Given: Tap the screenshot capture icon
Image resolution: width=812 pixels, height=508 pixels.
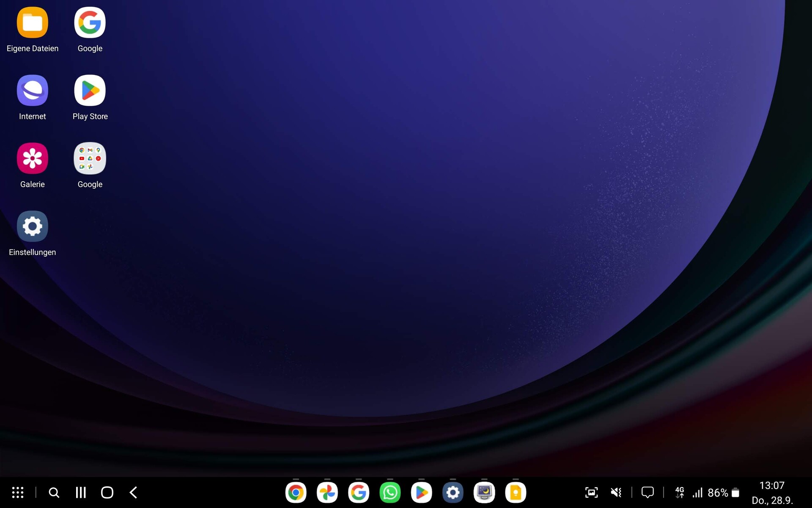Looking at the screenshot, I should click(591, 492).
